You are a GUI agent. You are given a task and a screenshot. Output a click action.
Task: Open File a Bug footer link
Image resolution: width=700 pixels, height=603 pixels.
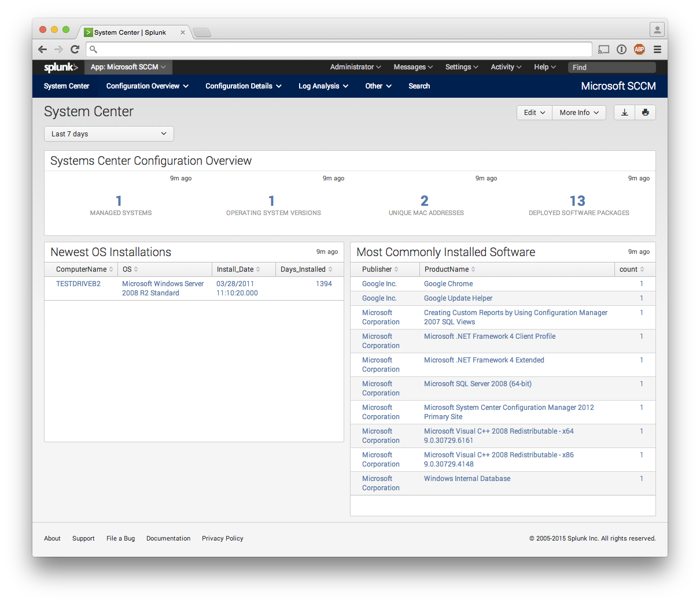point(120,538)
